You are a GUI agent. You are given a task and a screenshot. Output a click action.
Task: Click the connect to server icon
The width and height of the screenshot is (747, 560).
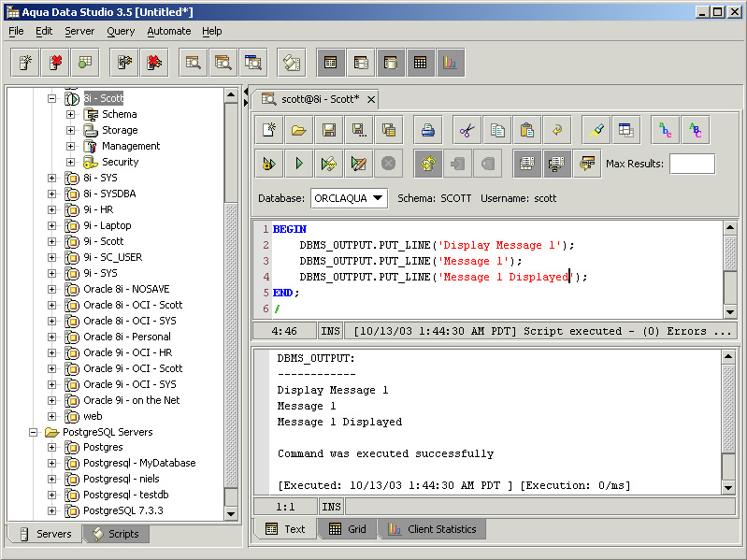(x=124, y=63)
